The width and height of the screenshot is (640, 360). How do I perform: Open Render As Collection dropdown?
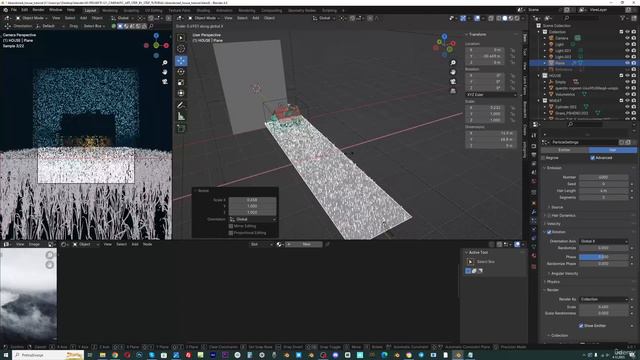tap(604, 299)
